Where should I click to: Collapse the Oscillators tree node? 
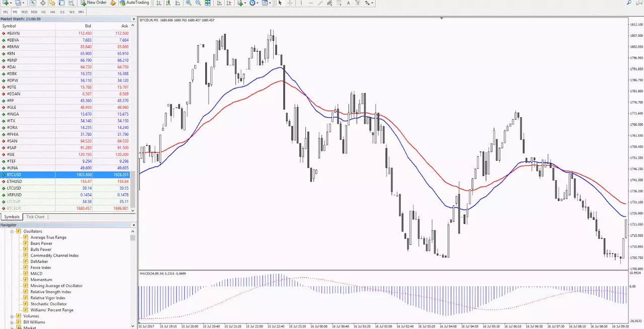pyautogui.click(x=12, y=231)
